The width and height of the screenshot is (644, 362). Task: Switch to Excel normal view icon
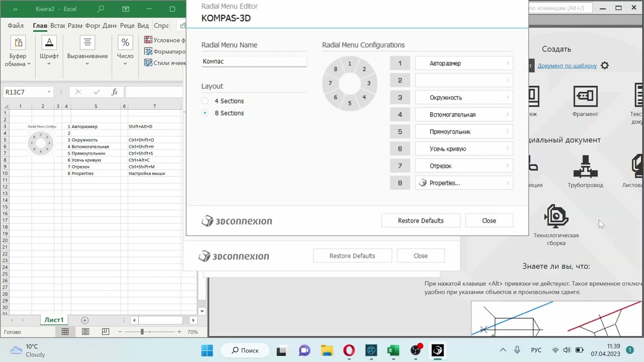point(65,332)
